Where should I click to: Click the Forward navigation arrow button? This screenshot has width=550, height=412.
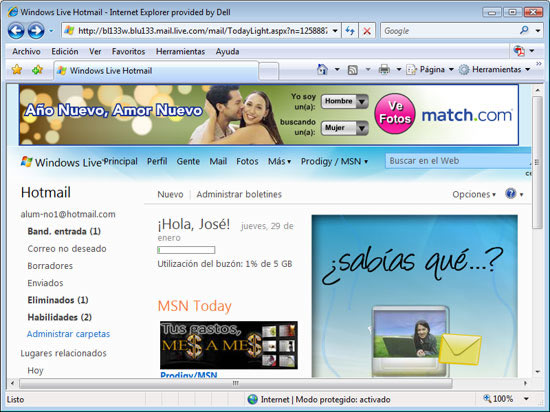pyautogui.click(x=36, y=31)
